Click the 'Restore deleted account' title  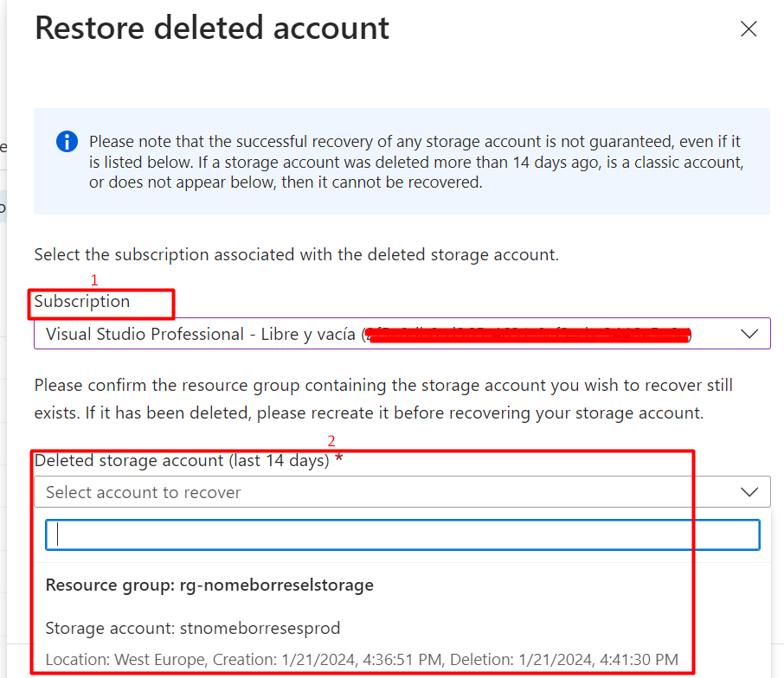coord(212,28)
